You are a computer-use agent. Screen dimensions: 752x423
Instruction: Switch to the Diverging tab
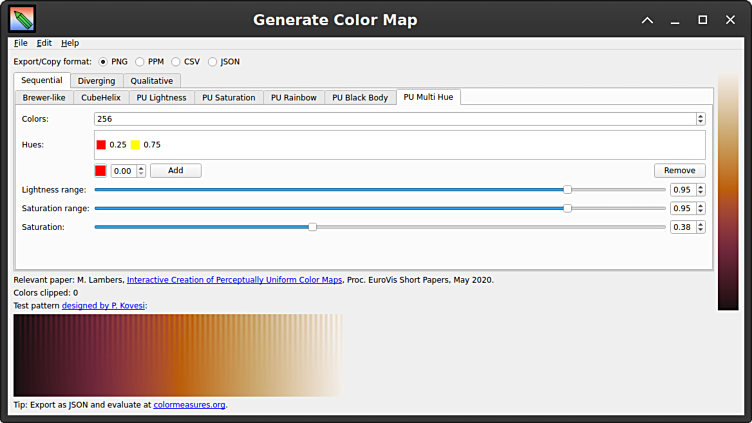(97, 81)
